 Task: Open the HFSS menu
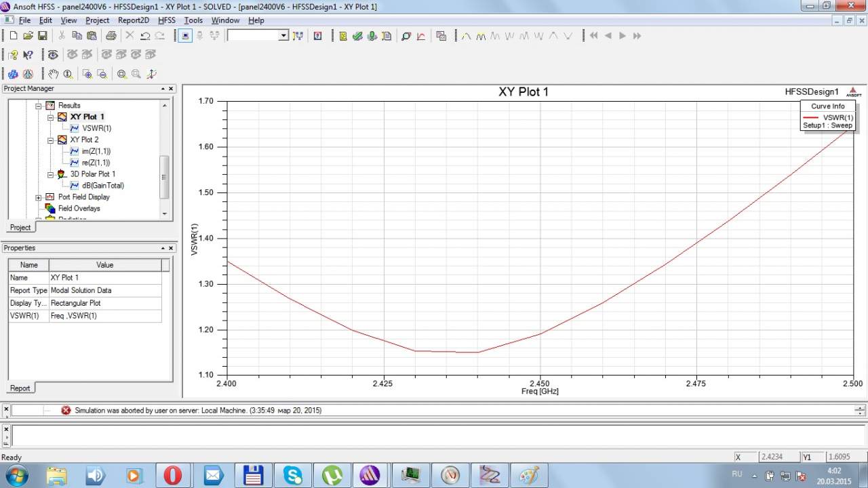coord(166,20)
